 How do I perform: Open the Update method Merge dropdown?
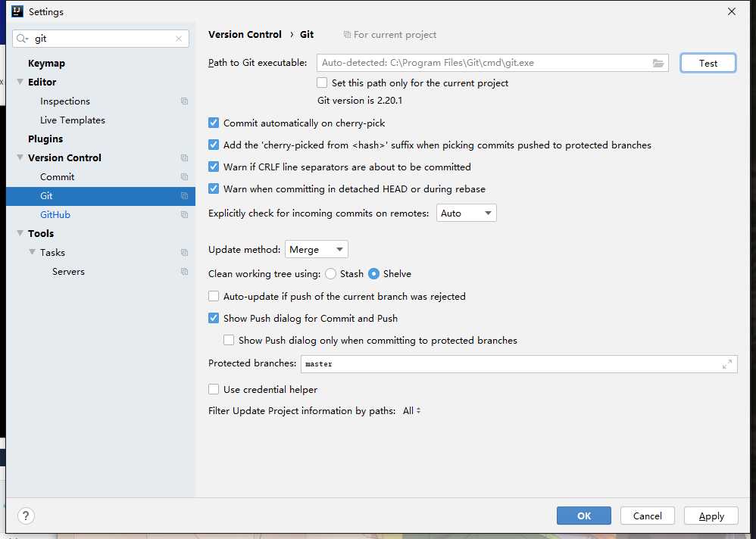point(317,250)
